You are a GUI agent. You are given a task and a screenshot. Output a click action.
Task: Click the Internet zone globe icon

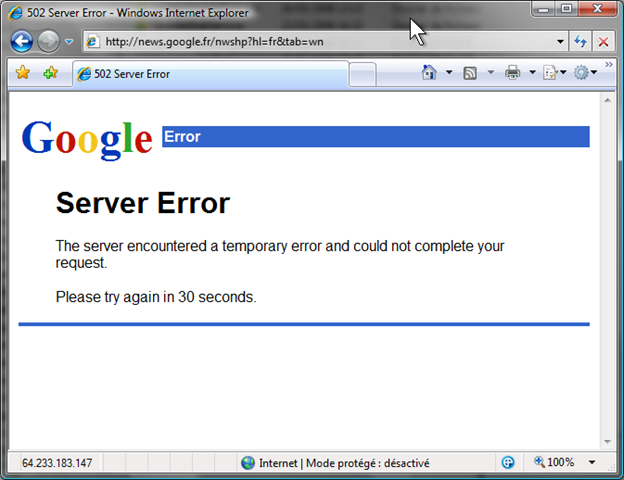pos(248,462)
